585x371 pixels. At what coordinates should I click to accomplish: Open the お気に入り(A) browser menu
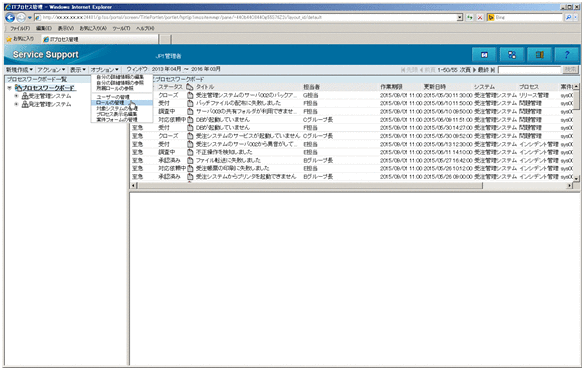coord(93,28)
